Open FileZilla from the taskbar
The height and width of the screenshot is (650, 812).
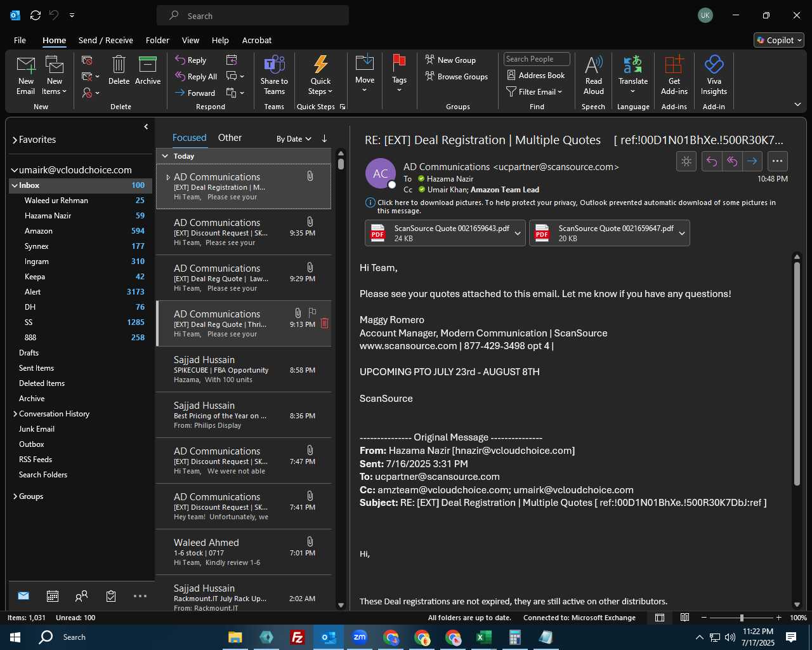pos(297,637)
